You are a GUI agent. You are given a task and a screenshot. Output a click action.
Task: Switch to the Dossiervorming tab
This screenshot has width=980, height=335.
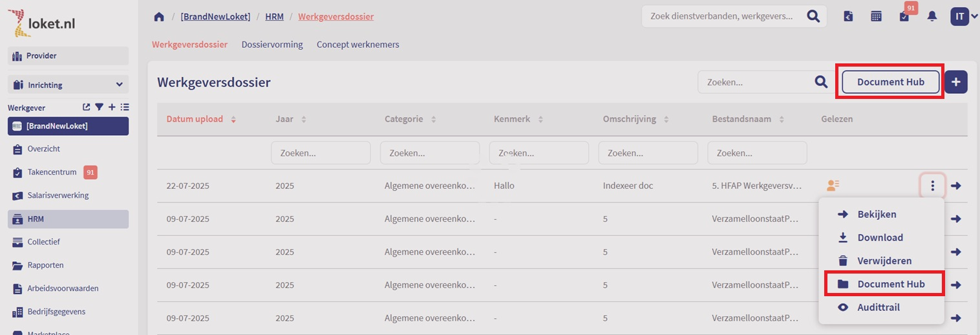click(x=272, y=45)
